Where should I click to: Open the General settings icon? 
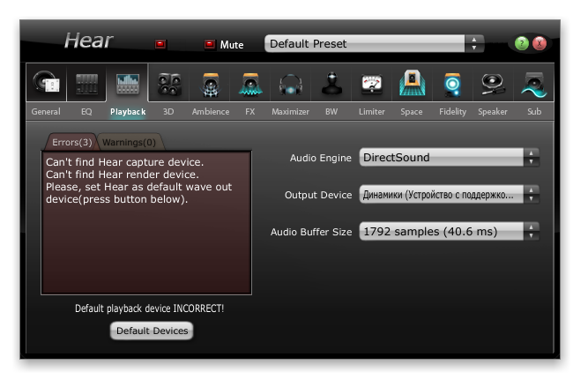46,83
